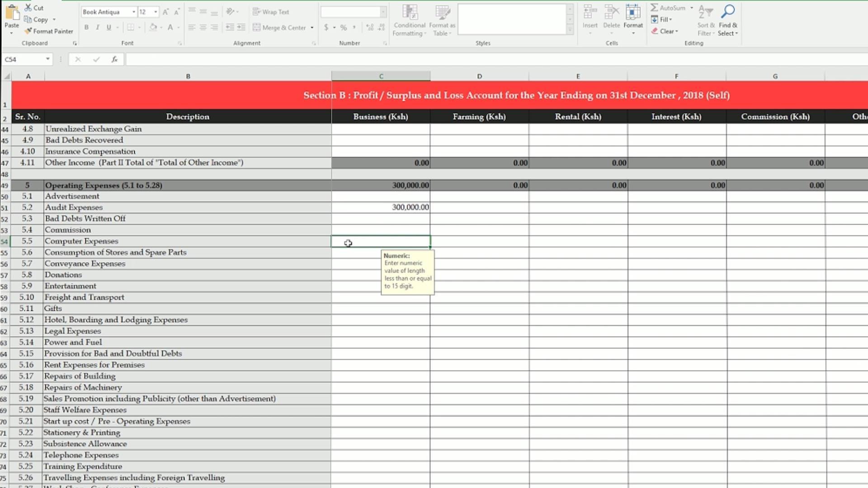Decrease cell indent

click(x=230, y=28)
